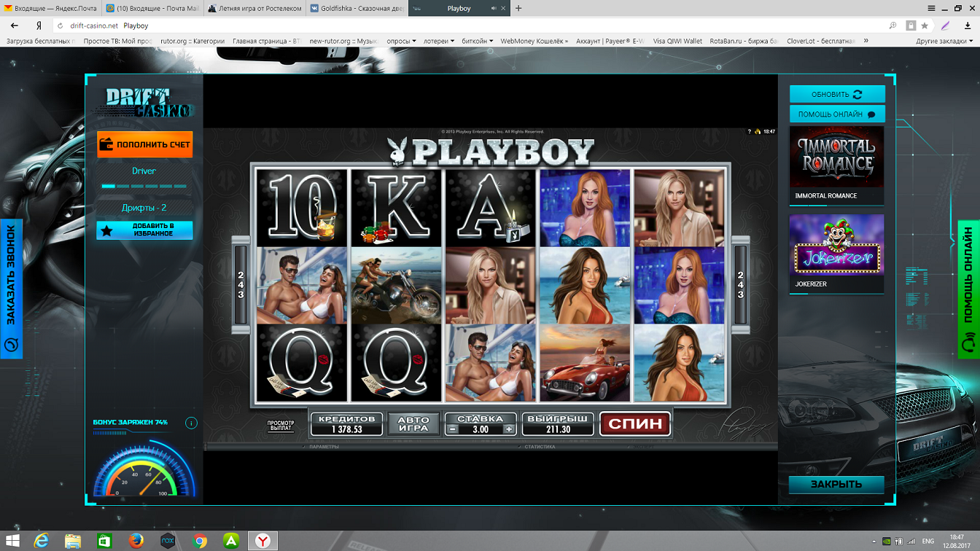Screen dimensions: 980x551
Task: Click the bonus charge speedometer gauge
Action: [144, 470]
